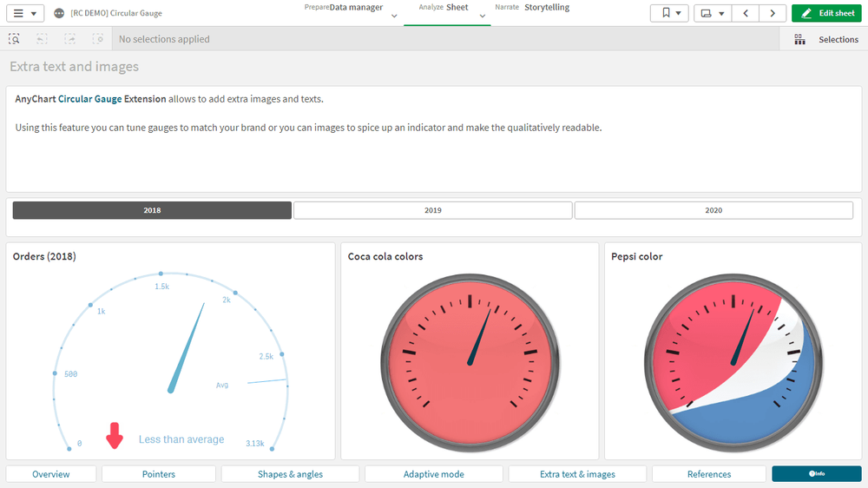Click the Edit sheet button
The width and height of the screenshot is (868, 488).
coord(827,13)
